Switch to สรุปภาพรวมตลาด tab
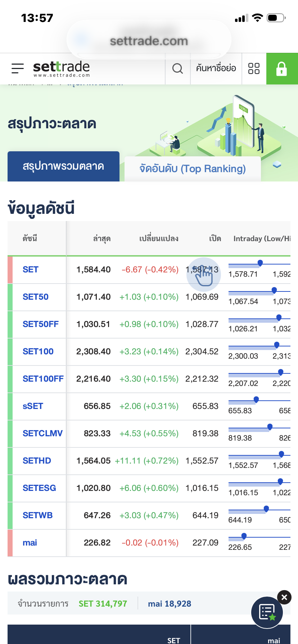The image size is (298, 644). pos(63,166)
